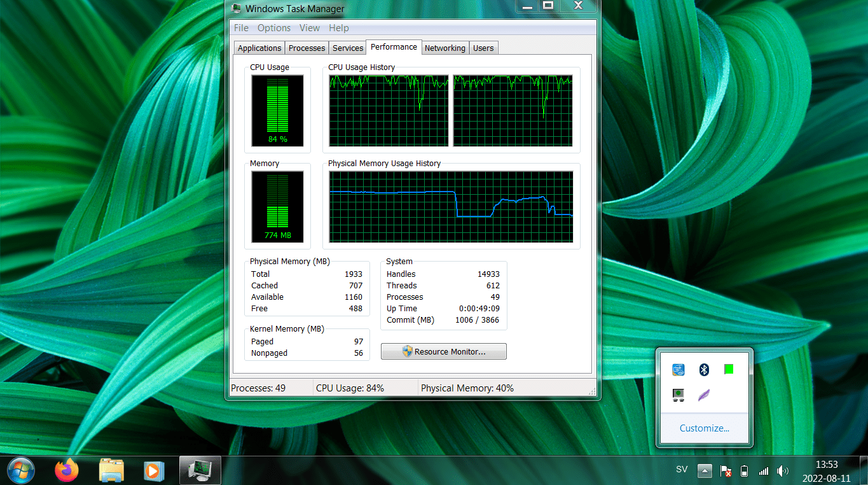Click the green square CPU meter tray icon
Screen dimensions: 868x485
click(729, 369)
